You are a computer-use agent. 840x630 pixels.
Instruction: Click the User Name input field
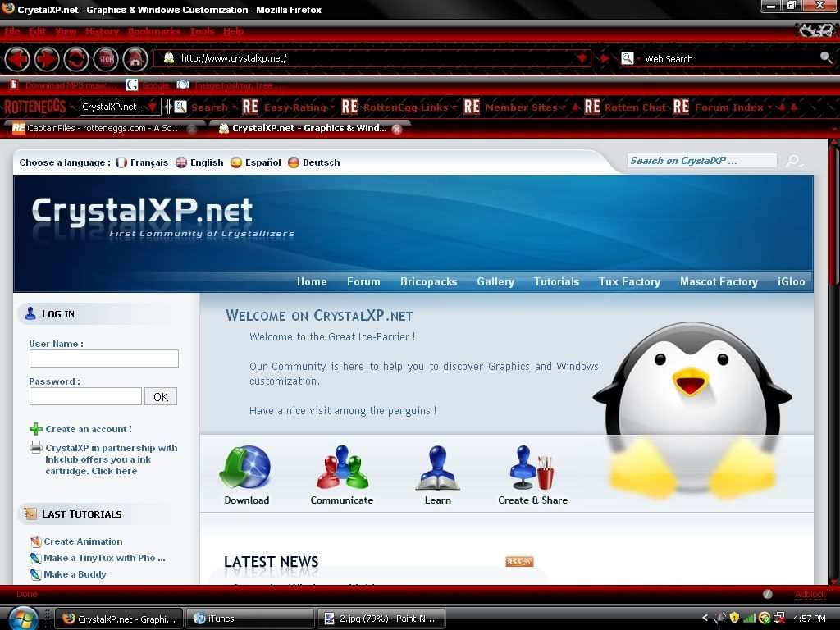click(104, 358)
